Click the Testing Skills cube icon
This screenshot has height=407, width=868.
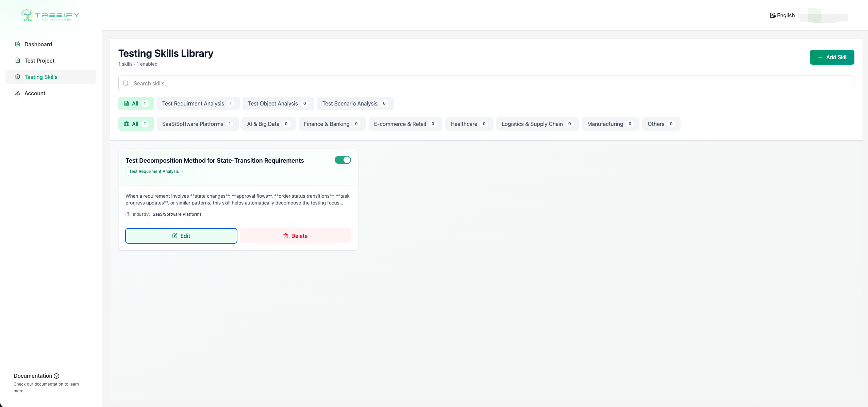pos(18,77)
